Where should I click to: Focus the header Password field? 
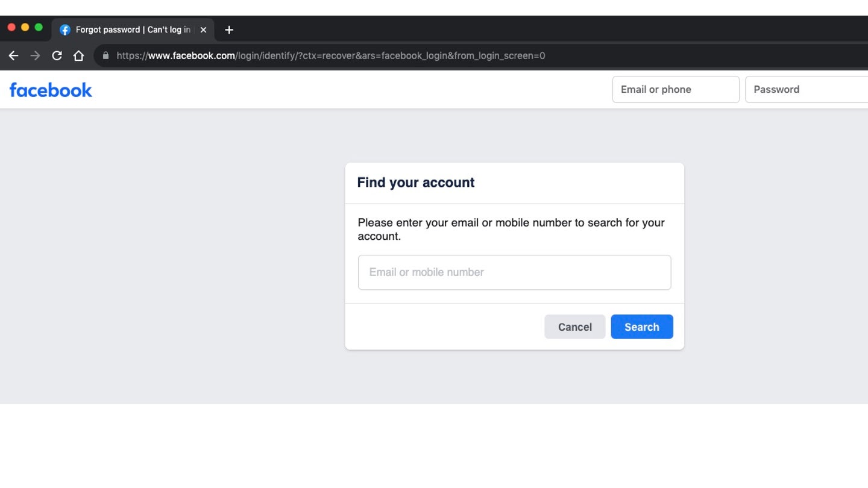pos(807,89)
